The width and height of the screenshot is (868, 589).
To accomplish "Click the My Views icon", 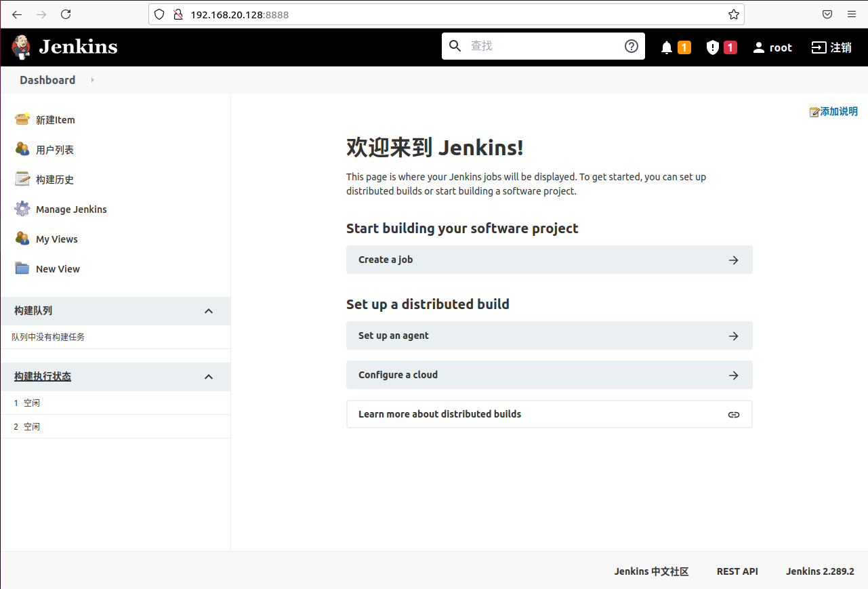I will pos(22,239).
